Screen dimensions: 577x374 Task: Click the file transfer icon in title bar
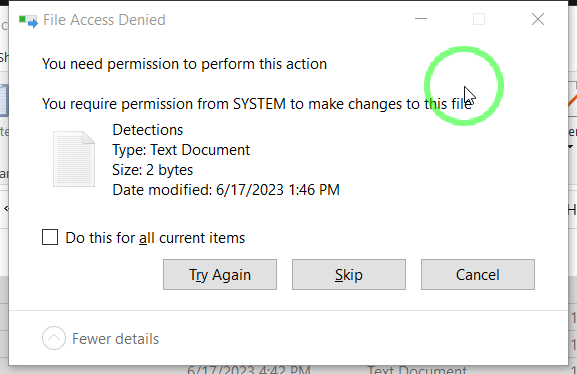click(28, 21)
